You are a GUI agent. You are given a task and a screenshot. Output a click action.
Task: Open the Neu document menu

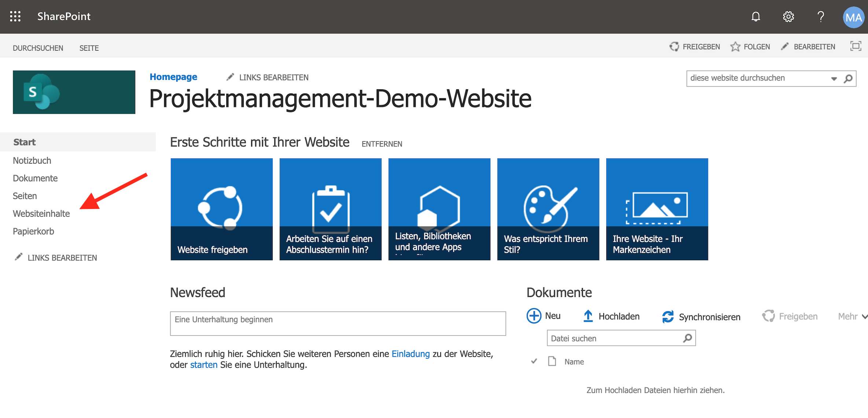coord(543,316)
